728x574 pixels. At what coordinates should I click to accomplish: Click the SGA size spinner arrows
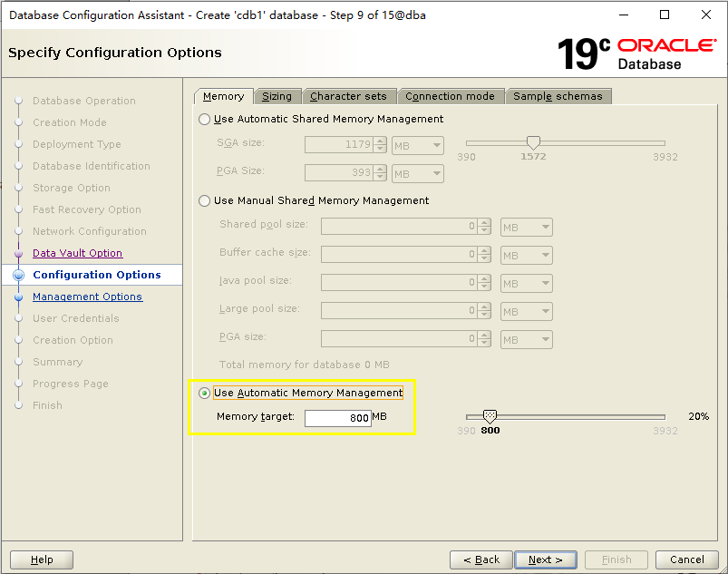point(380,145)
